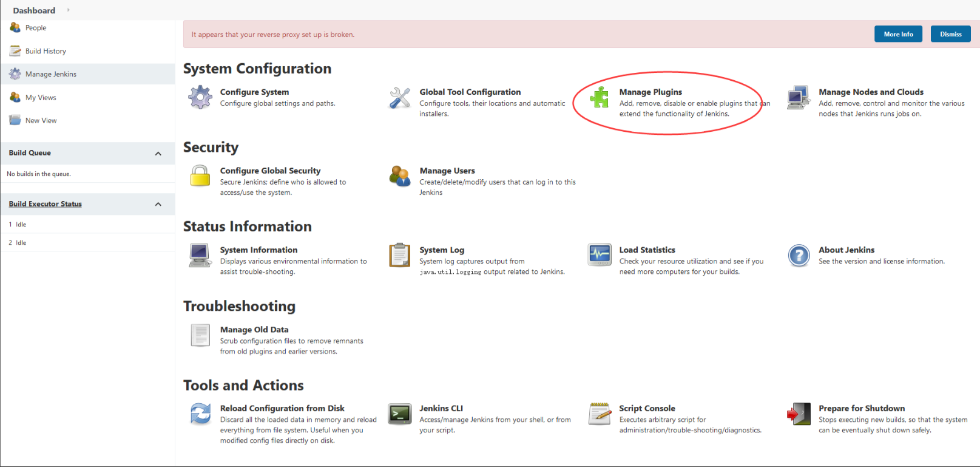Open the Build Executor Status link
Viewport: 980px width, 467px height.
[46, 204]
